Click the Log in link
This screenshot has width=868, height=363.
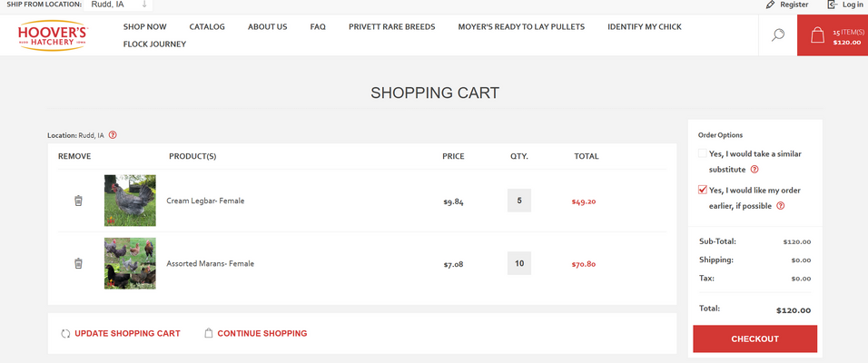pos(853,5)
